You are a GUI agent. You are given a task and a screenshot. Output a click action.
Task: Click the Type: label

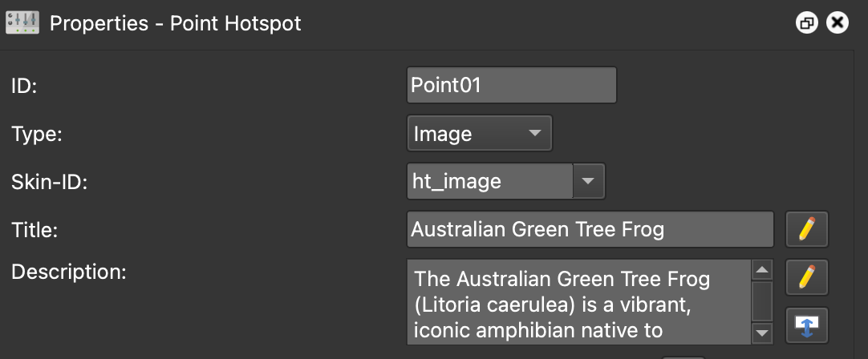tap(37, 134)
